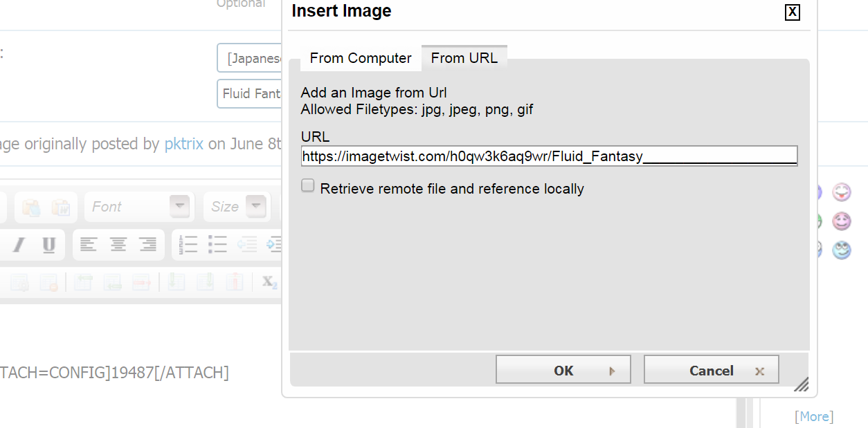
Task: Apply subscript formatting
Action: coord(270,282)
